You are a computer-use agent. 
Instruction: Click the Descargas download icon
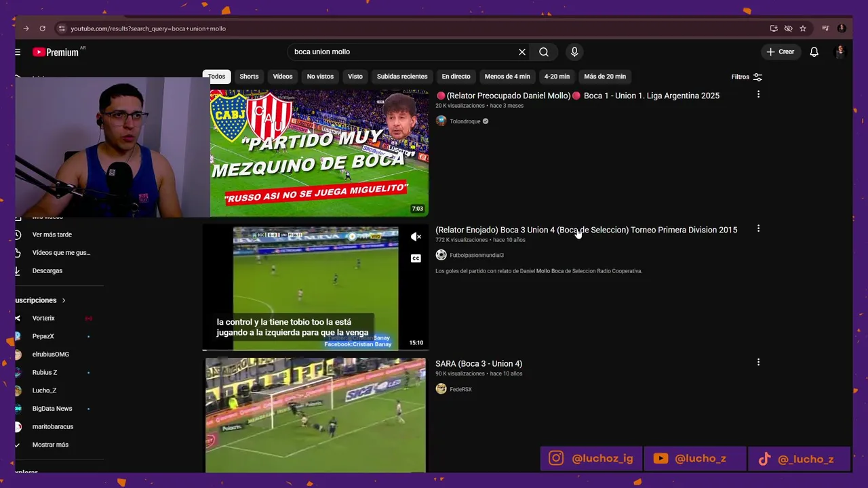coord(18,270)
